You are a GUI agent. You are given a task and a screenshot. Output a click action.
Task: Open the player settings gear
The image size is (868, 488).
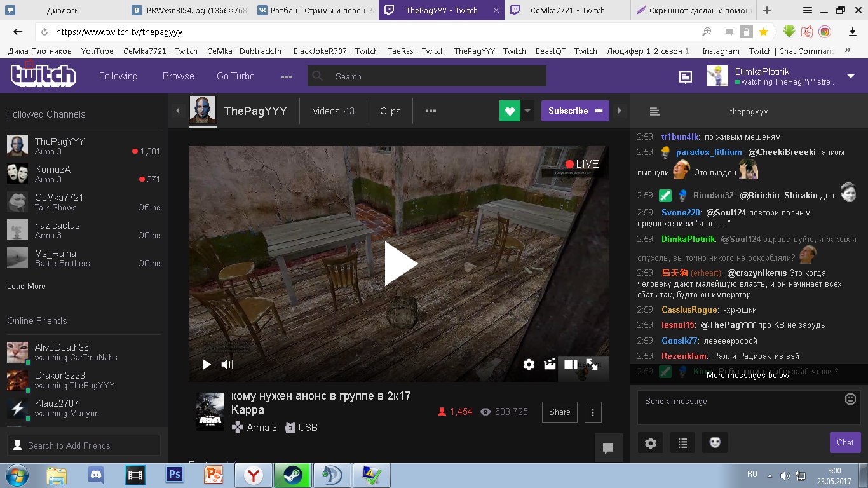click(529, 364)
